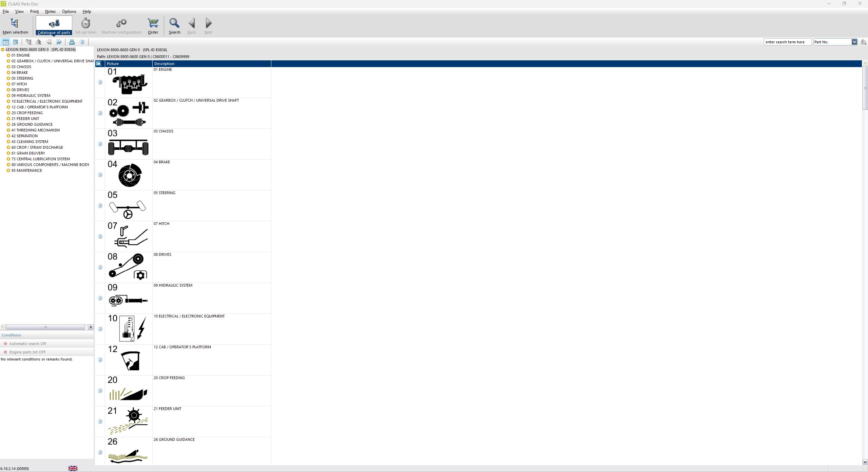Open the Options menu
The height and width of the screenshot is (472, 868).
point(69,12)
